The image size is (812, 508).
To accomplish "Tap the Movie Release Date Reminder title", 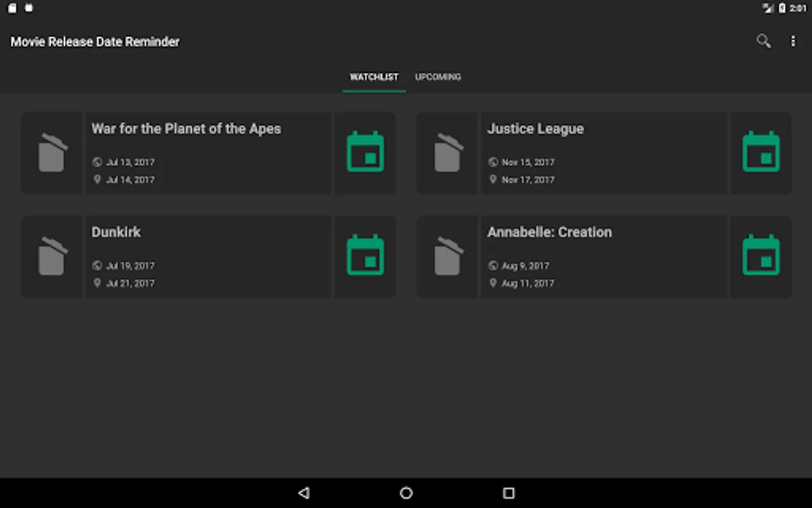I will [x=95, y=42].
